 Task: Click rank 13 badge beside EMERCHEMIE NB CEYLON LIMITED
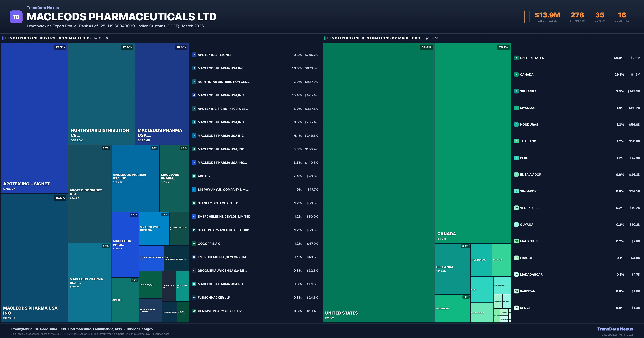tap(194, 216)
